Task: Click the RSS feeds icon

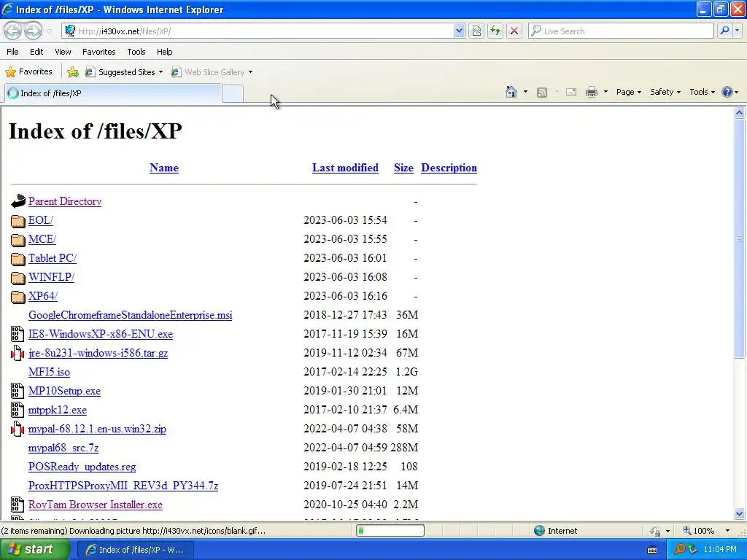Action: pyautogui.click(x=542, y=93)
